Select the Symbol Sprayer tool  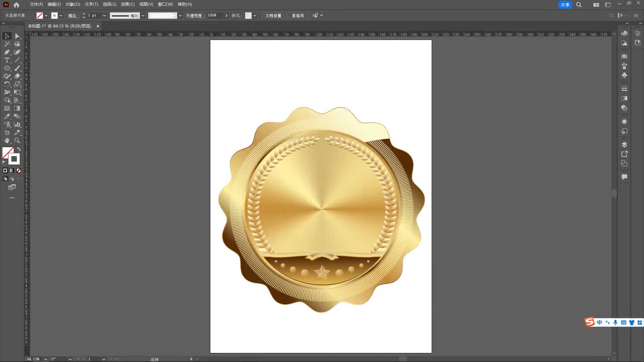tap(7, 125)
